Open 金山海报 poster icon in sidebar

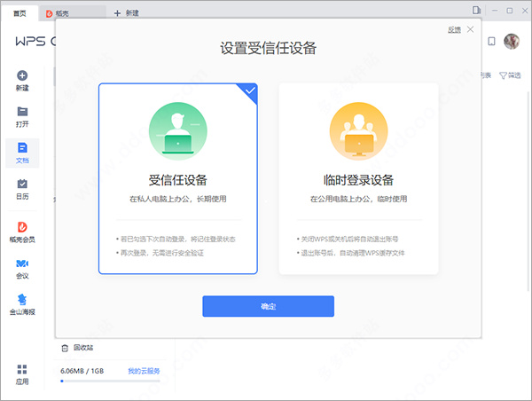click(22, 299)
